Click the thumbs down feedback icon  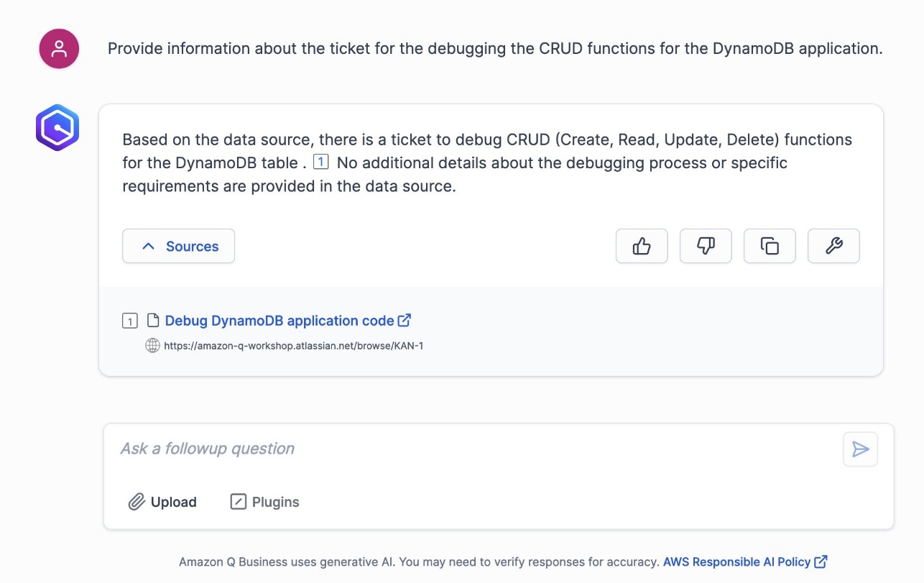click(706, 247)
